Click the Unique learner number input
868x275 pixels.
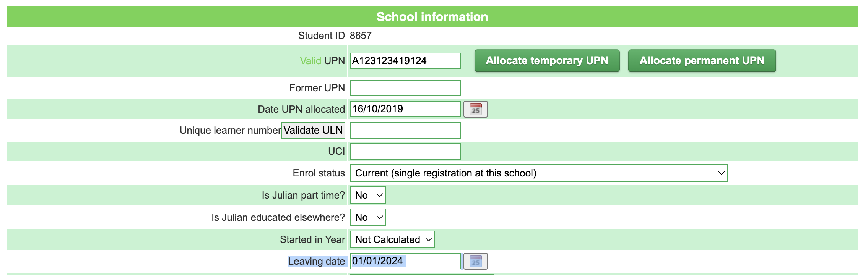[405, 130]
